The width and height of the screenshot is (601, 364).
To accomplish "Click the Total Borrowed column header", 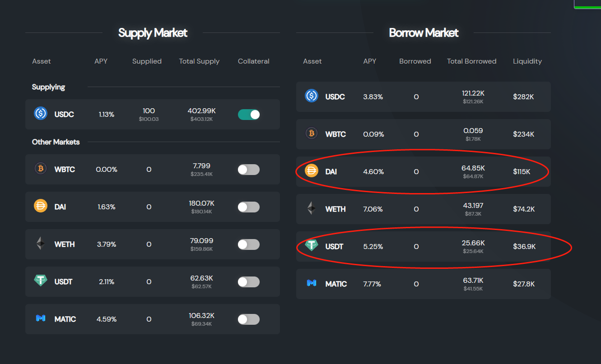I will pos(471,61).
